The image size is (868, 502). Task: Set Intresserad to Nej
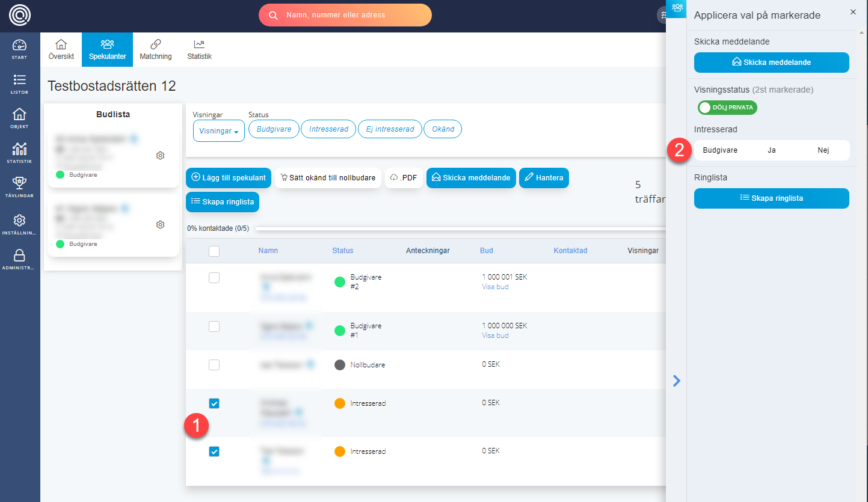point(823,150)
